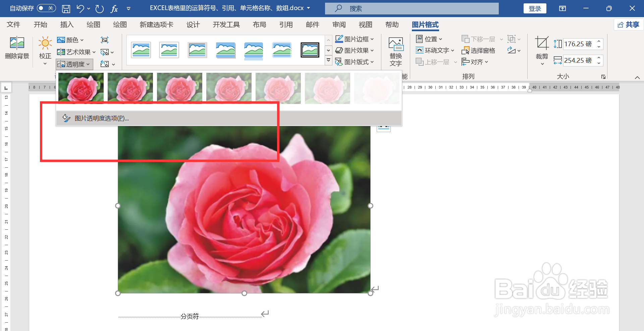The height and width of the screenshot is (331, 644).
Task: Increase the picture height stepper
Action: click(x=599, y=41)
